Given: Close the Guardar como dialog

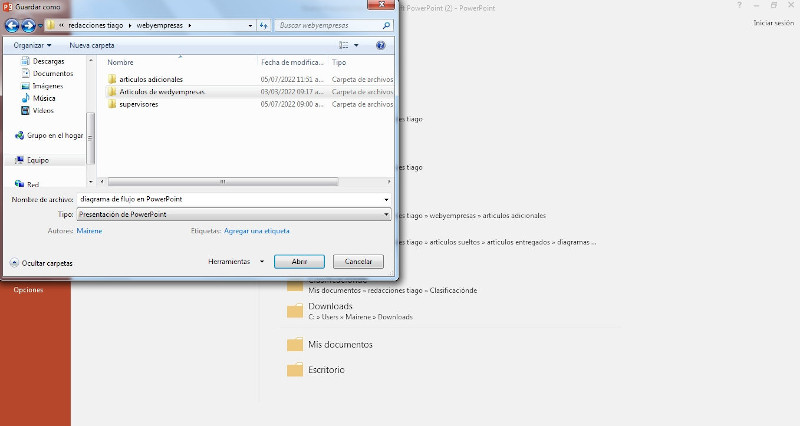Looking at the screenshot, I should click(381, 5).
